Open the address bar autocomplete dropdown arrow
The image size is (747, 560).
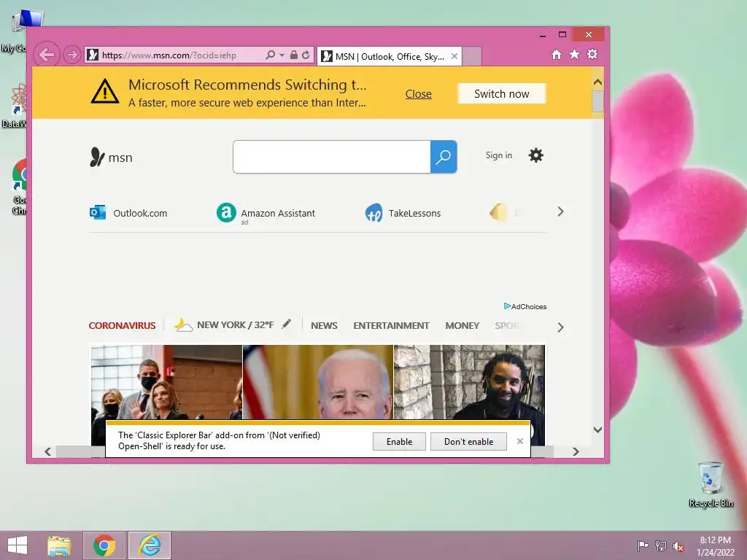[282, 55]
